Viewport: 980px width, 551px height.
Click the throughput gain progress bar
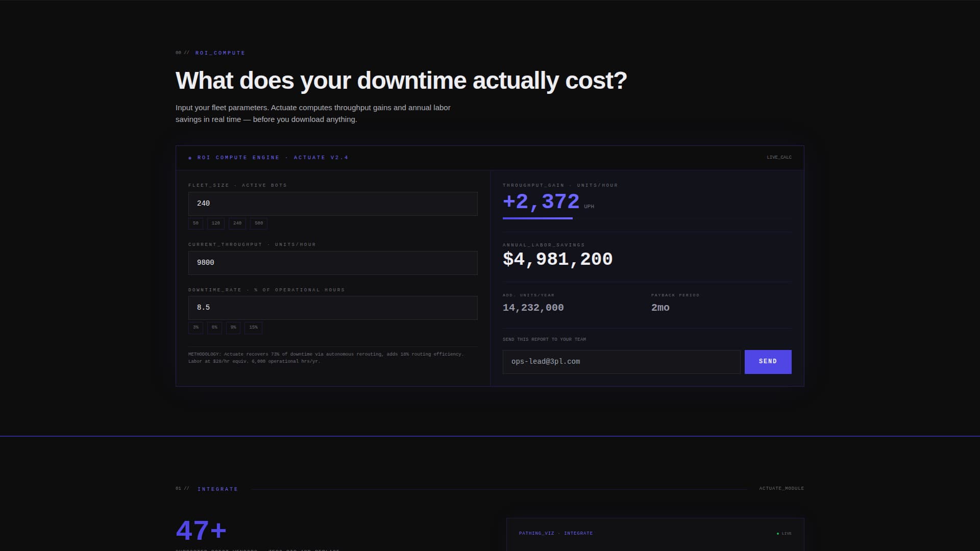(x=537, y=218)
